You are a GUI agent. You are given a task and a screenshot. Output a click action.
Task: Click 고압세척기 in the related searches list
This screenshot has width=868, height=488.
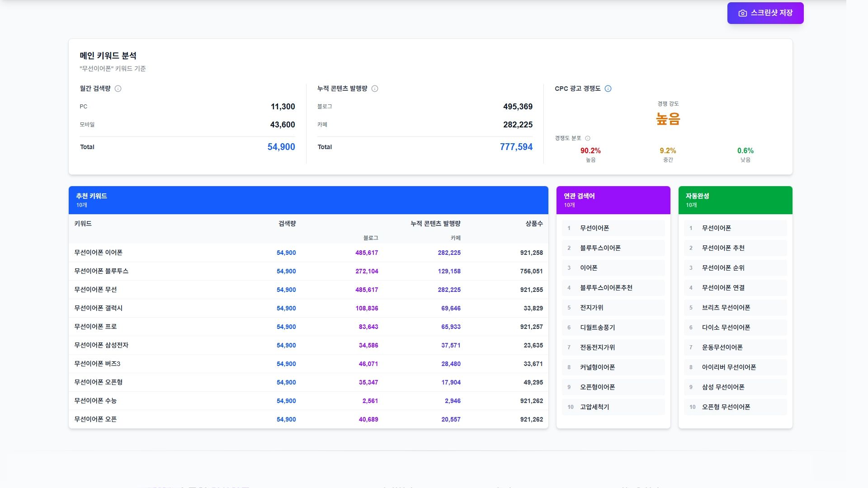pyautogui.click(x=594, y=407)
